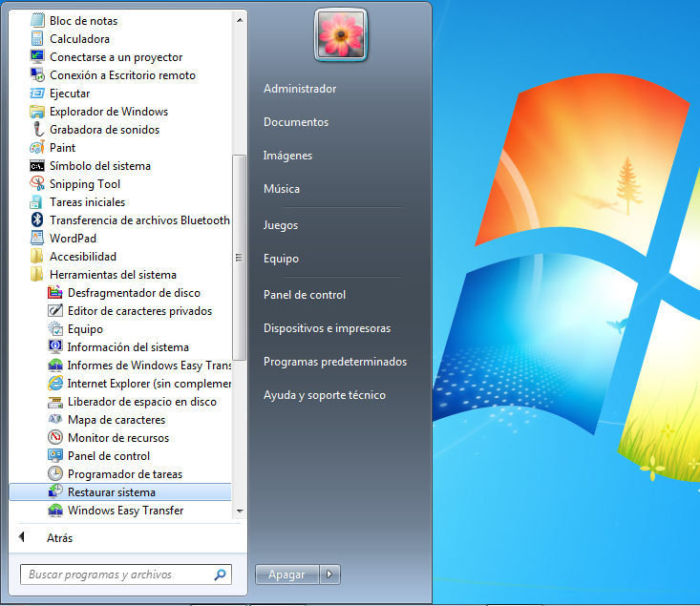The height and width of the screenshot is (606, 700).
Task: Click the programs list scroll up arrow
Action: [240, 20]
